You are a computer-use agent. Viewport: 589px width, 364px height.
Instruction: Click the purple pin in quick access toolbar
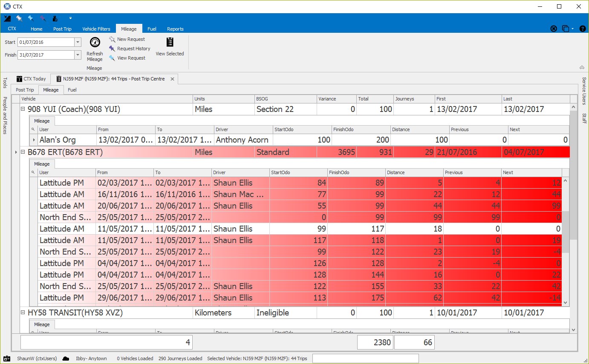[43, 18]
